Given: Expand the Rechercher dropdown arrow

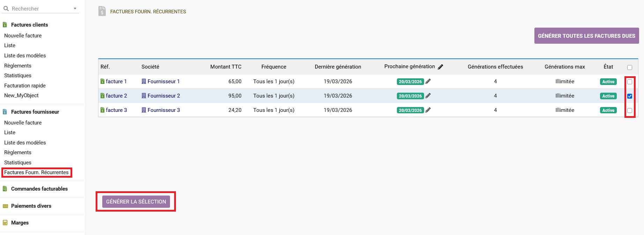Looking at the screenshot, I should coord(75,9).
